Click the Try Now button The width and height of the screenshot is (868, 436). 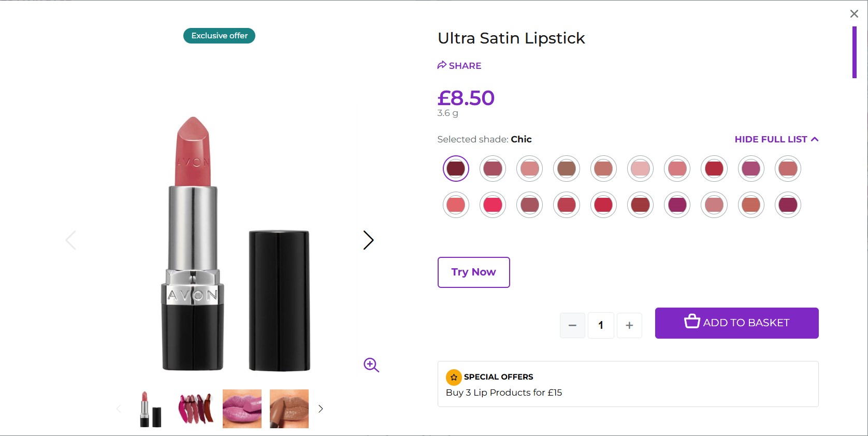pyautogui.click(x=473, y=272)
